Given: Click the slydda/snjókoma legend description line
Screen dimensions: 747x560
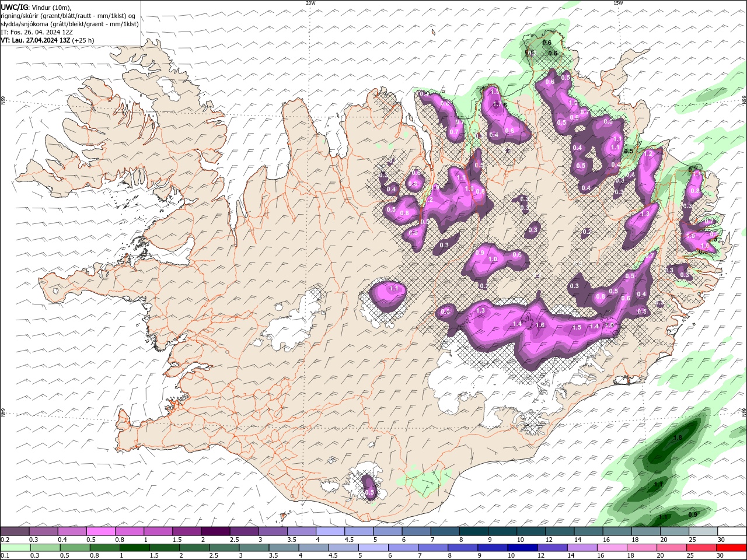Looking at the screenshot, I should pyautogui.click(x=70, y=24).
